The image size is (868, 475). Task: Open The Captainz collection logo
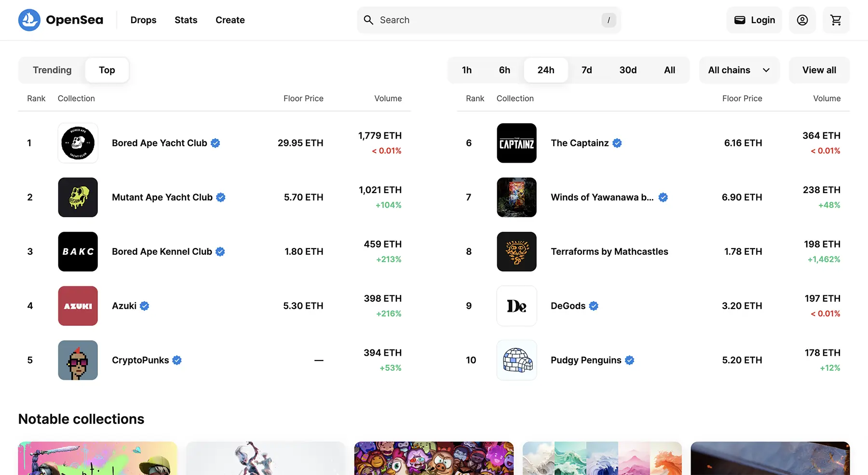click(x=517, y=143)
